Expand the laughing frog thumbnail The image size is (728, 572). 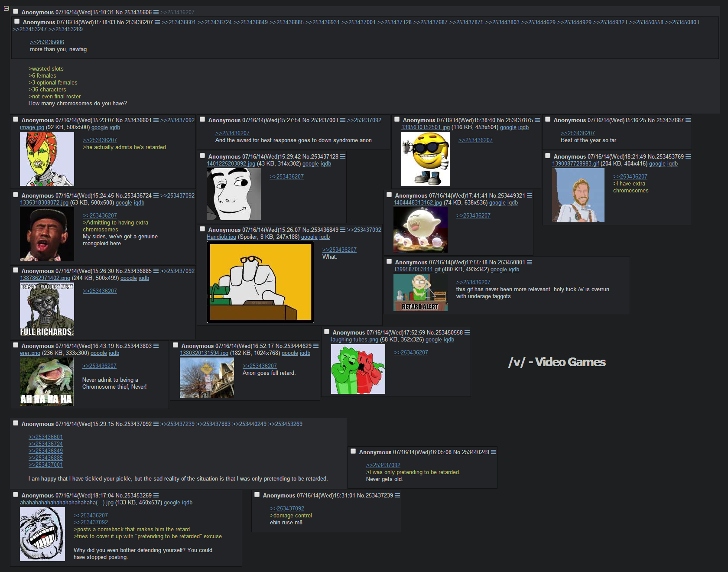point(47,382)
